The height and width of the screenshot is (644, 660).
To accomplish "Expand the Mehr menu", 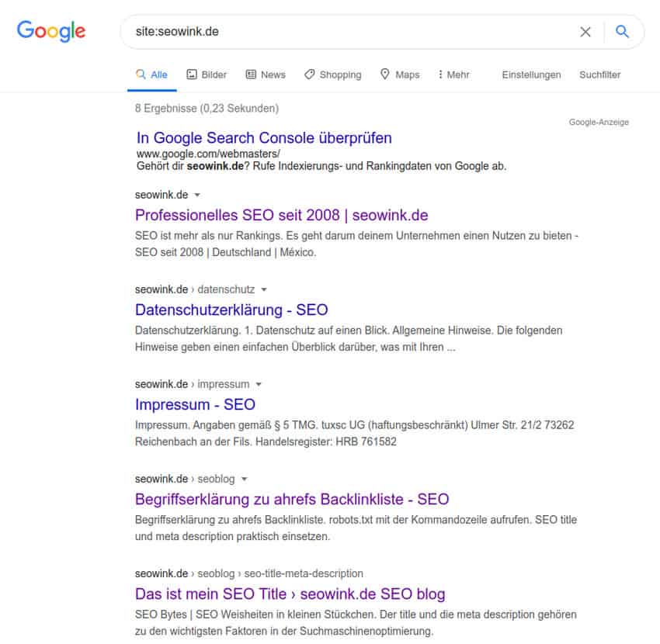I will point(453,74).
